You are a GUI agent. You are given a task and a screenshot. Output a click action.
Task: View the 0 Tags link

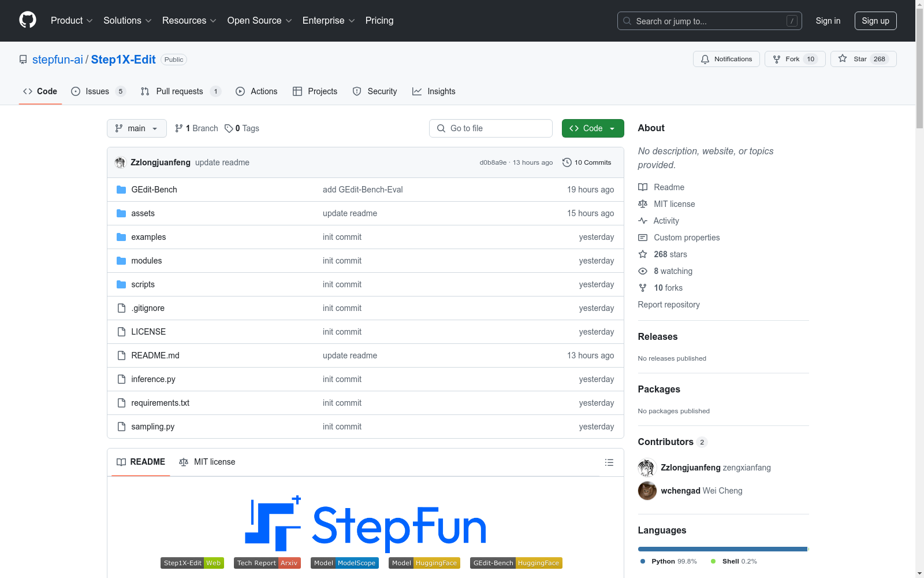242,128
